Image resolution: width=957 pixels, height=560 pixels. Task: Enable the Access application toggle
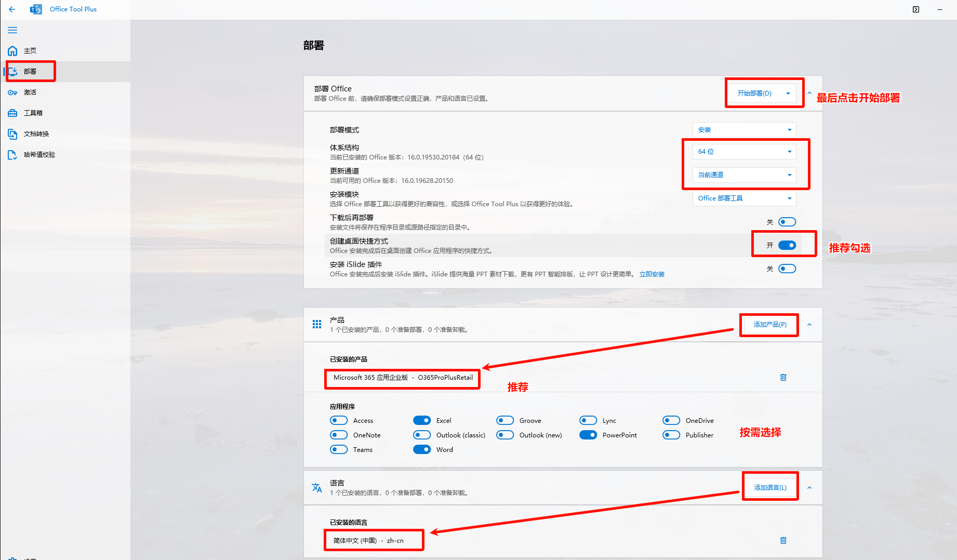click(339, 420)
